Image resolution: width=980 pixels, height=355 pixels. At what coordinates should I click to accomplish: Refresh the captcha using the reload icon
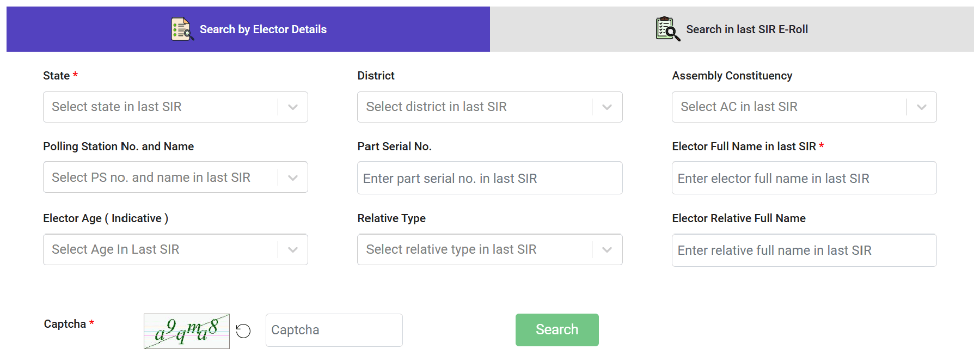244,329
